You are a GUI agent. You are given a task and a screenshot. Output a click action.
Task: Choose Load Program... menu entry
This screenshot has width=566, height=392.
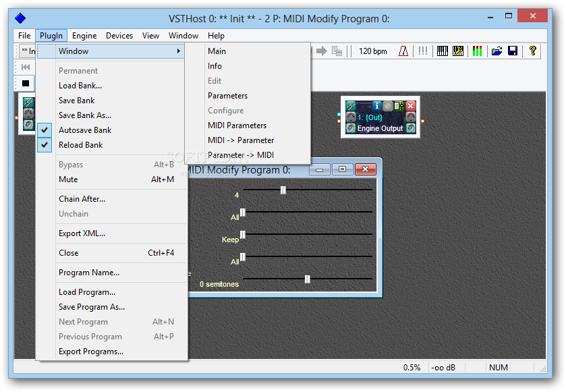[112, 292]
